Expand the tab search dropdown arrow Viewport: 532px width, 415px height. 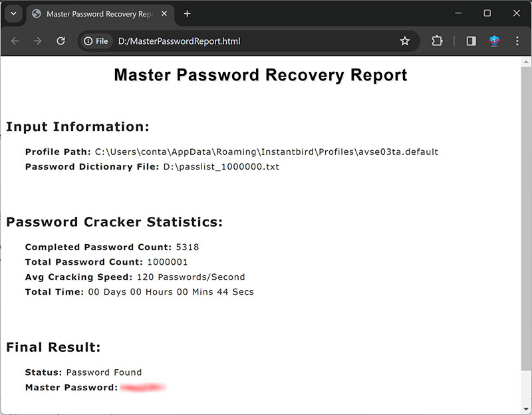click(13, 14)
